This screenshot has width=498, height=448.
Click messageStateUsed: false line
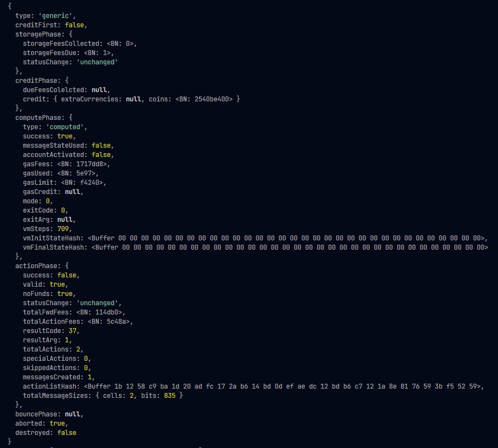pyautogui.click(x=68, y=145)
